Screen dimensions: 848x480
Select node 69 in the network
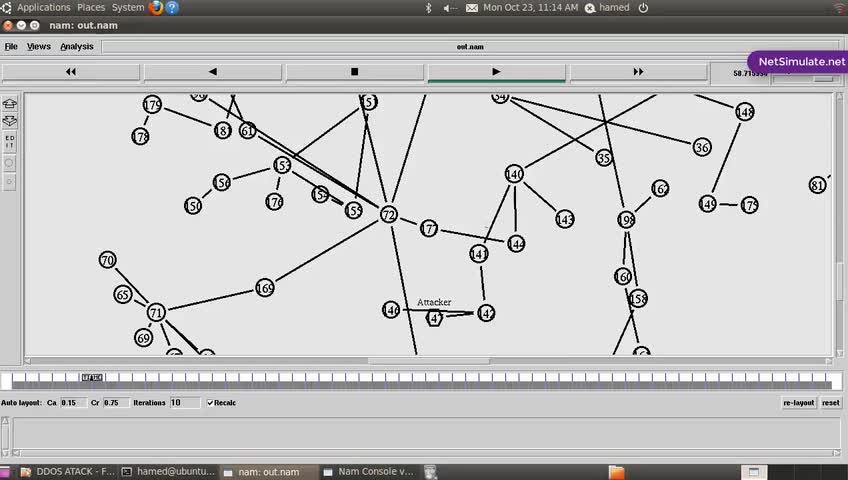pyautogui.click(x=143, y=338)
